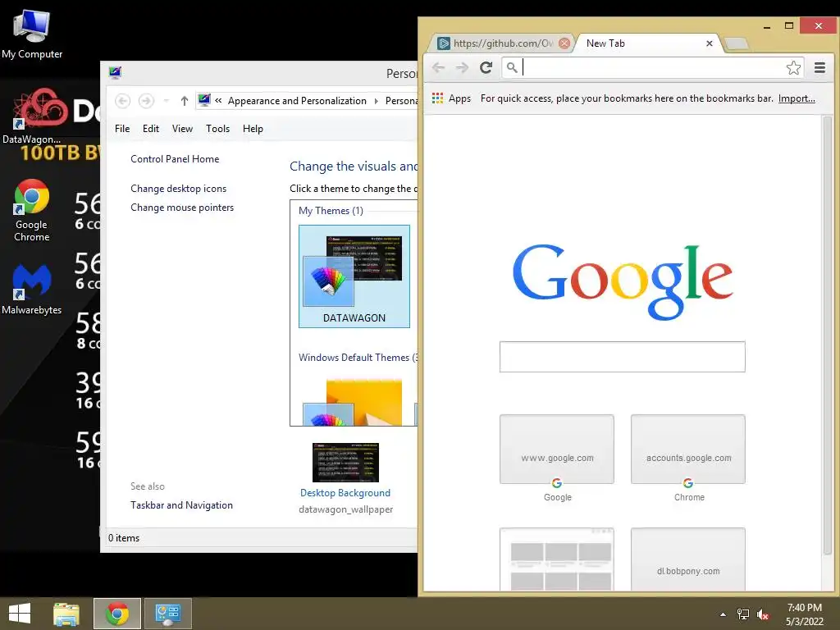The width and height of the screenshot is (840, 630).
Task: Click Personalization window title icon
Action: pyautogui.click(x=115, y=73)
